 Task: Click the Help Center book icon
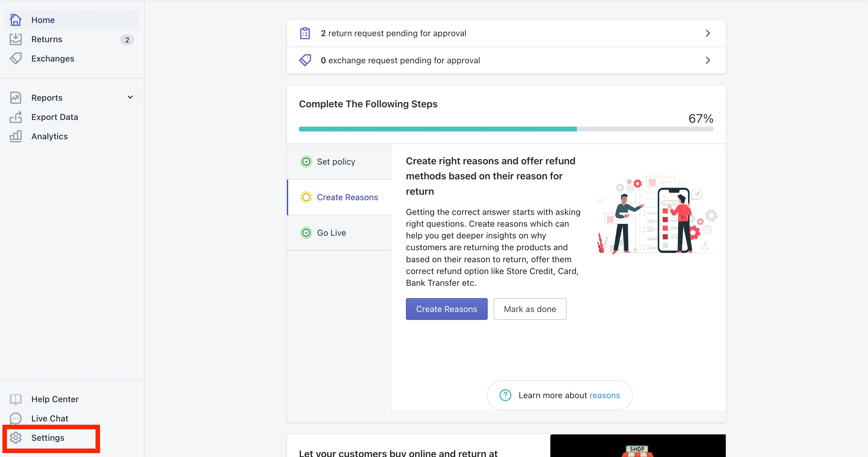point(15,399)
